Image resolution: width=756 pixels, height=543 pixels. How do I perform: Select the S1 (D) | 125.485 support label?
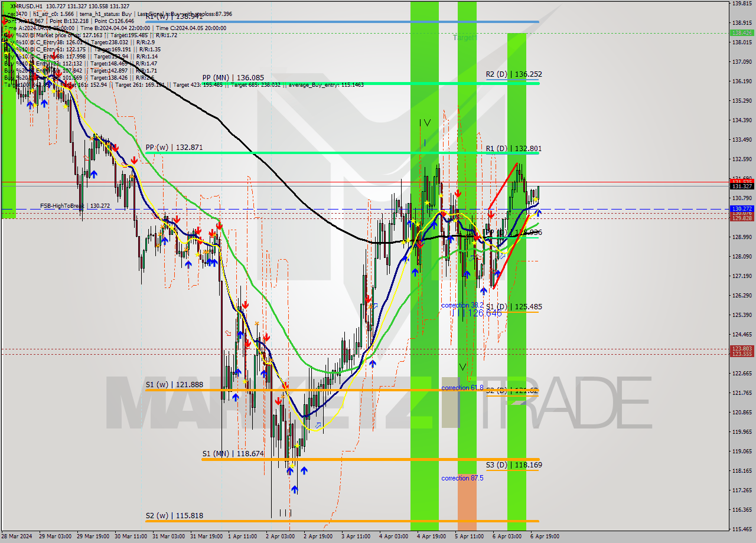(x=514, y=307)
